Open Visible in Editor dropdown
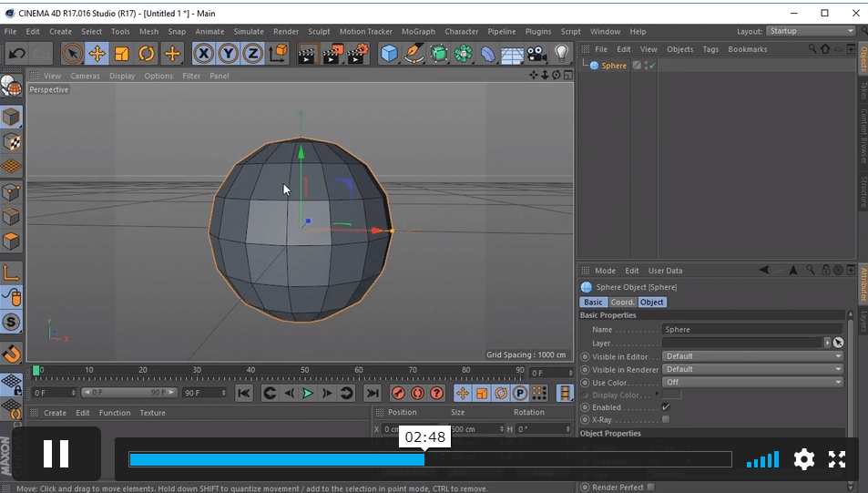This screenshot has width=868, height=493. coord(753,356)
